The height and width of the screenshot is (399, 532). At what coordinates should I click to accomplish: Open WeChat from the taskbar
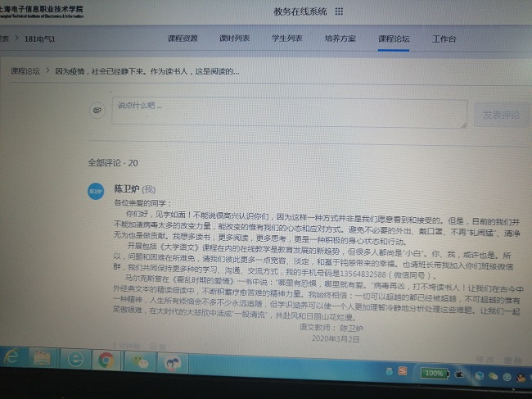point(139,359)
